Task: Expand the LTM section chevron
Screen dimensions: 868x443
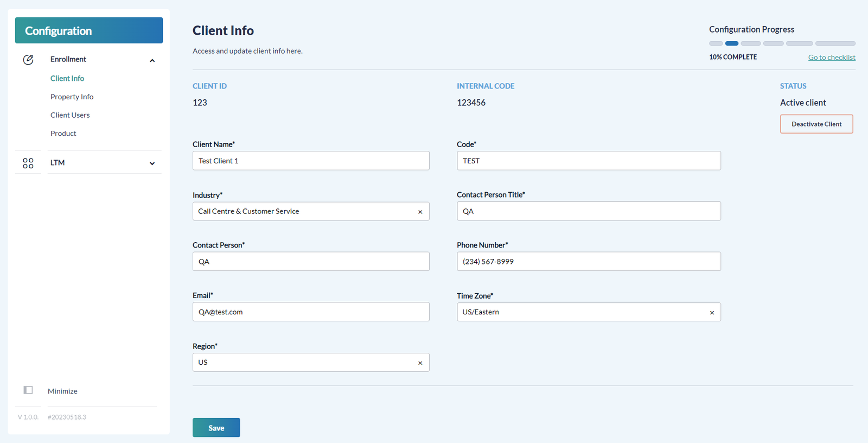Action: pos(152,163)
